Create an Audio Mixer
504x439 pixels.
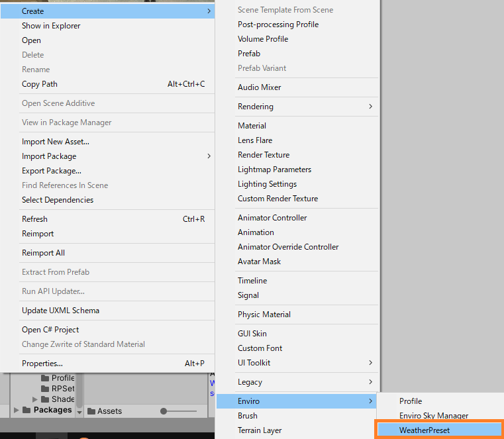point(297,87)
